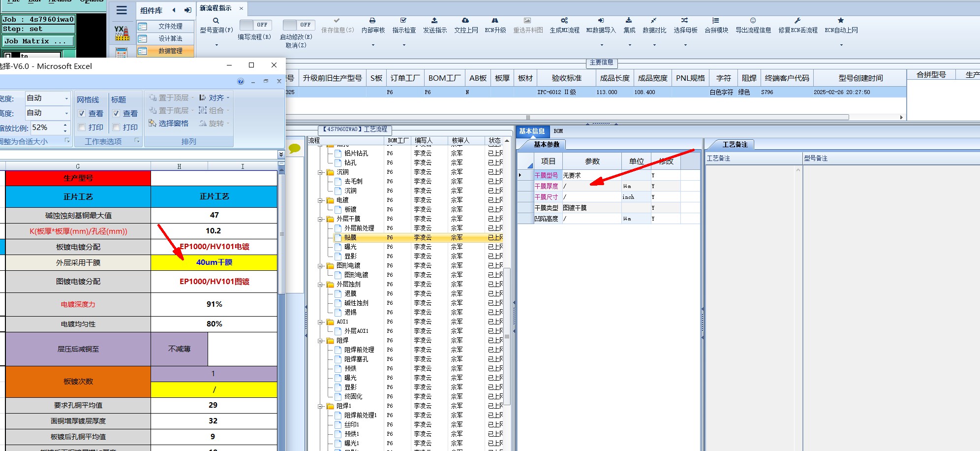Open the 高度 自动 dropdown in Excel
The image size is (980, 451).
point(66,113)
